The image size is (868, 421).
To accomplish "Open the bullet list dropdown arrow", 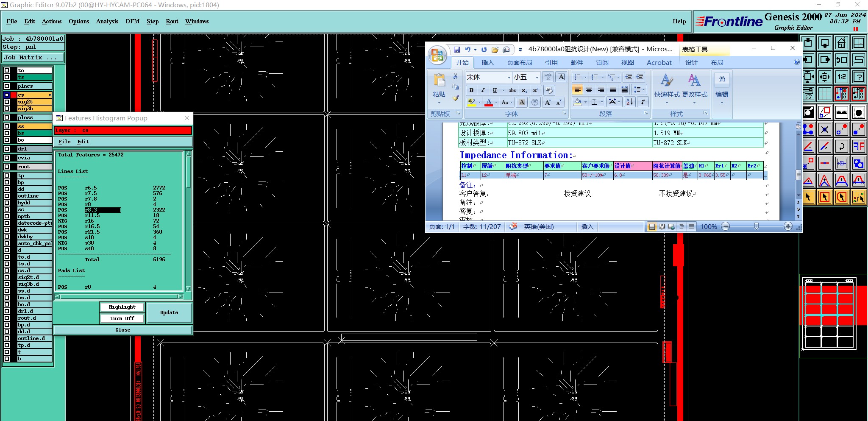I will [585, 77].
